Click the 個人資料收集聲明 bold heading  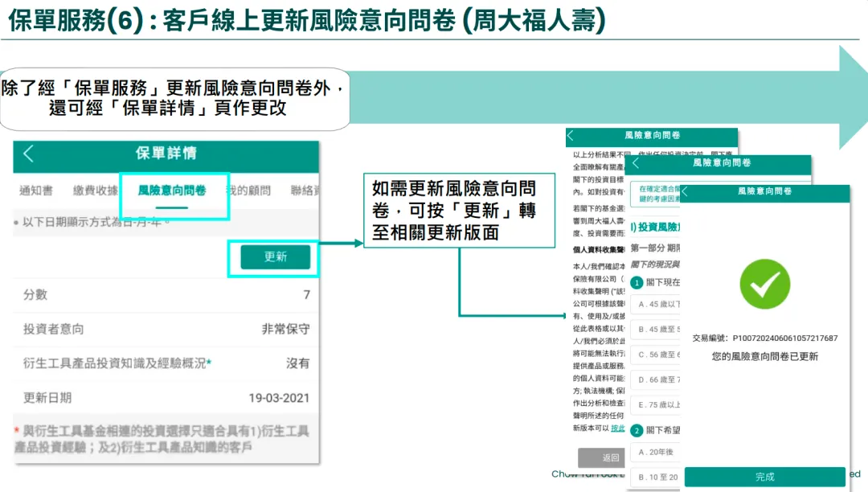599,249
